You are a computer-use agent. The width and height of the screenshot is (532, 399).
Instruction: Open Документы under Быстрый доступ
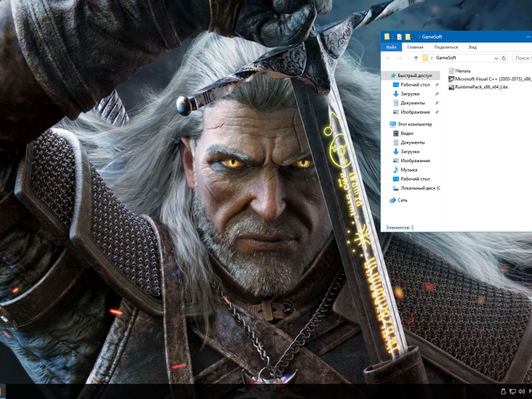409,103
